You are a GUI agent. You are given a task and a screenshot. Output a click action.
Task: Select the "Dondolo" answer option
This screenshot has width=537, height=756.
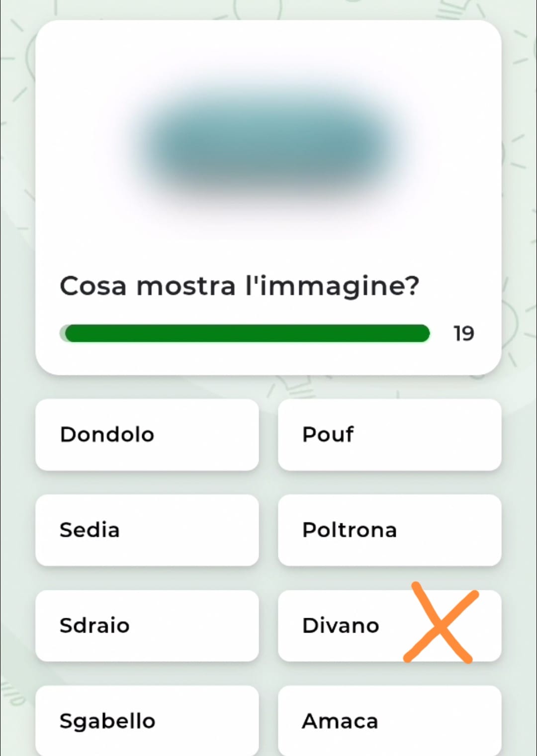[x=147, y=435]
